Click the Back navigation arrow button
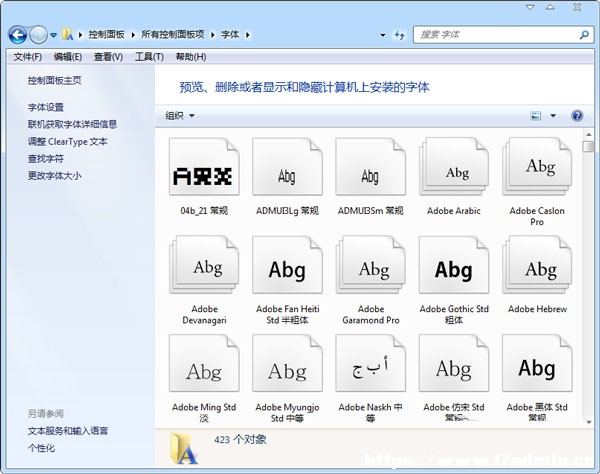Image resolution: width=600 pixels, height=474 pixels. coord(18,35)
